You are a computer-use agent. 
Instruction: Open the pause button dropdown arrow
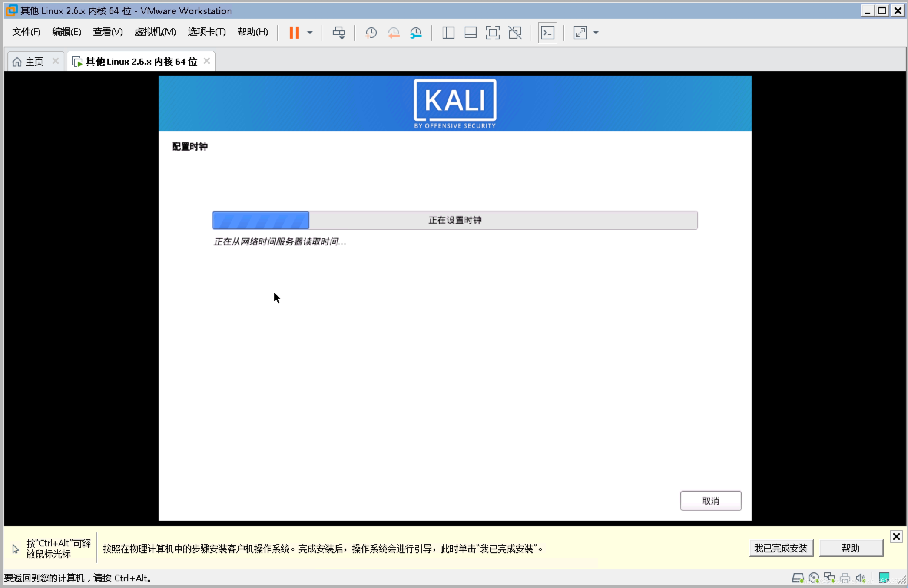pyautogui.click(x=309, y=33)
